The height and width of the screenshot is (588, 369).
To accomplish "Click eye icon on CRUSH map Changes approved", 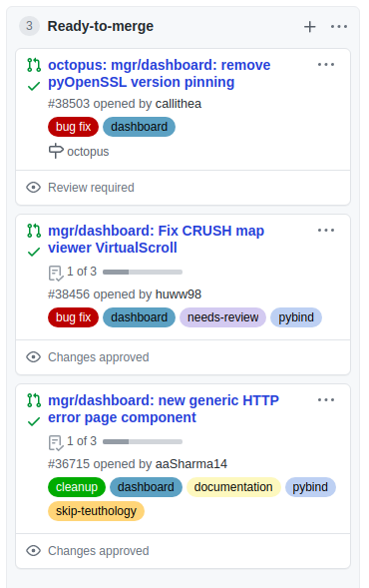I will click(33, 357).
